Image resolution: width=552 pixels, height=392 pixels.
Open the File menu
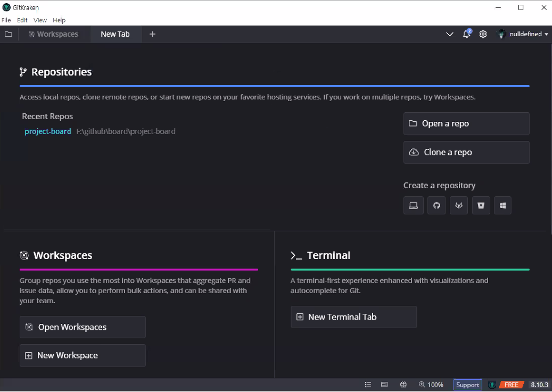coord(6,20)
